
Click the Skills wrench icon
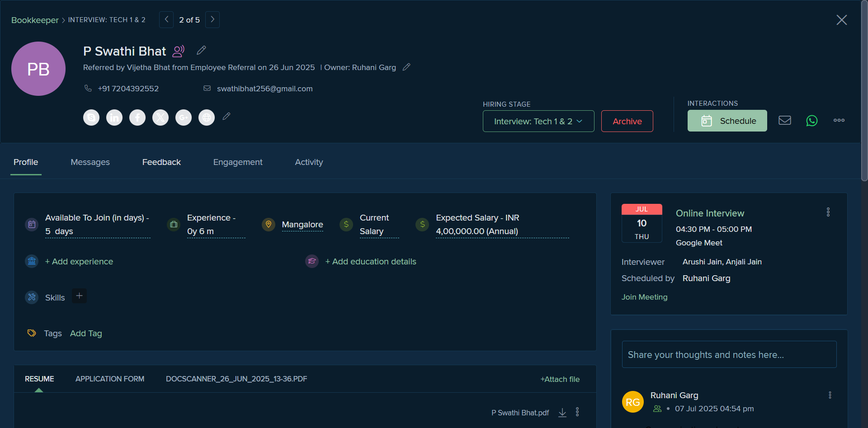click(x=32, y=297)
